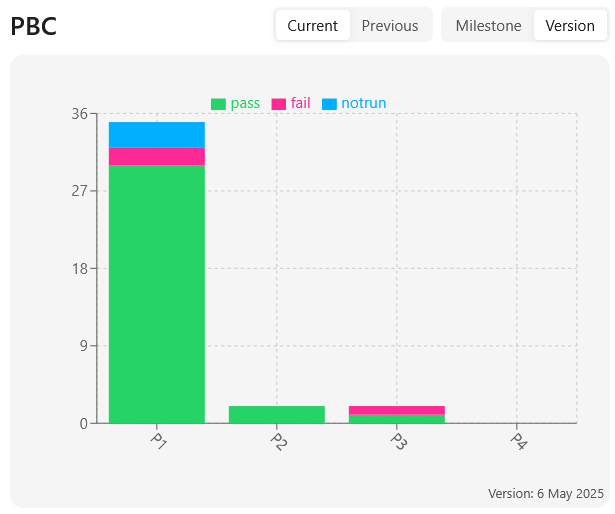Click the pass legend label
The width and height of the screenshot is (615, 514).
coord(245,103)
